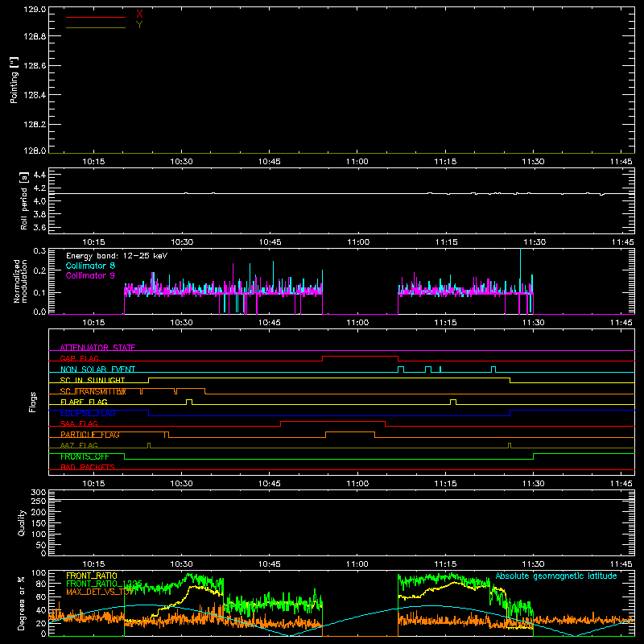644x644 pixels.
Task: Click the 128.6 tick on Pointing axis
Action: (x=35, y=66)
